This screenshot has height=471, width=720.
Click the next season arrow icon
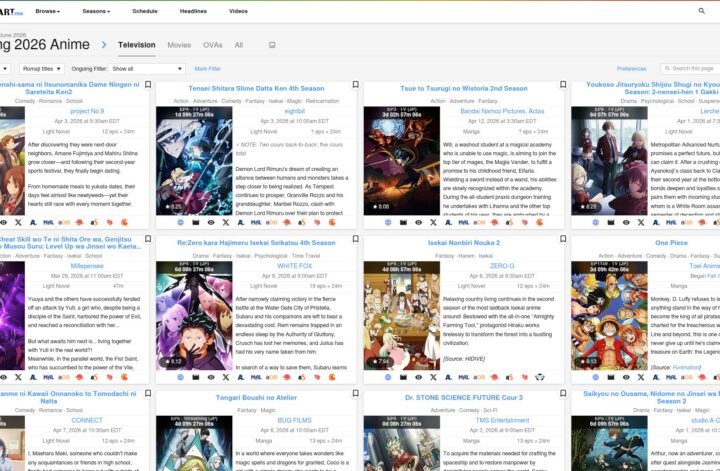[103, 45]
